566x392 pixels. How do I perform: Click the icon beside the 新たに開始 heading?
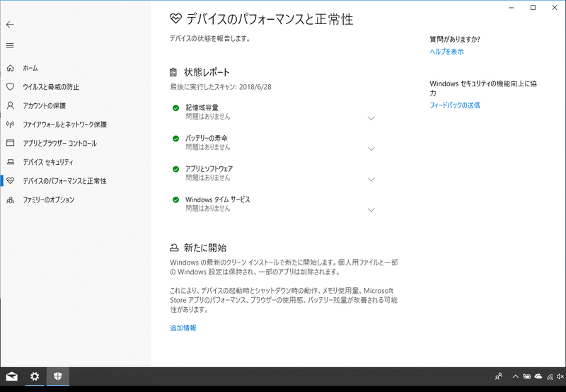click(174, 248)
